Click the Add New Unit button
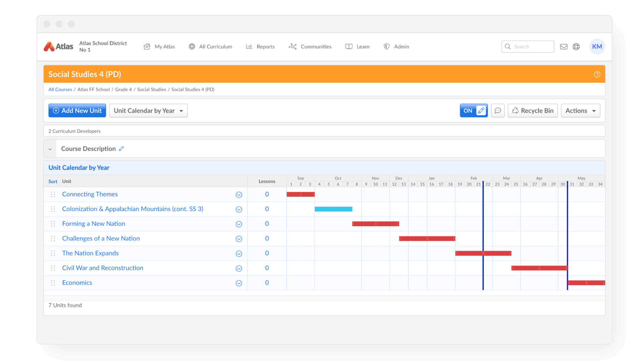The height and width of the screenshot is (362, 644). point(77,111)
